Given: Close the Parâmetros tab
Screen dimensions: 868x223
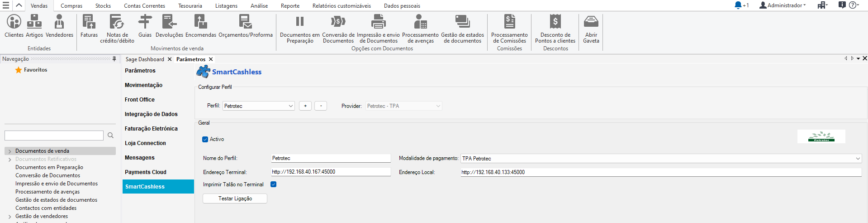Looking at the screenshot, I should 211,59.
